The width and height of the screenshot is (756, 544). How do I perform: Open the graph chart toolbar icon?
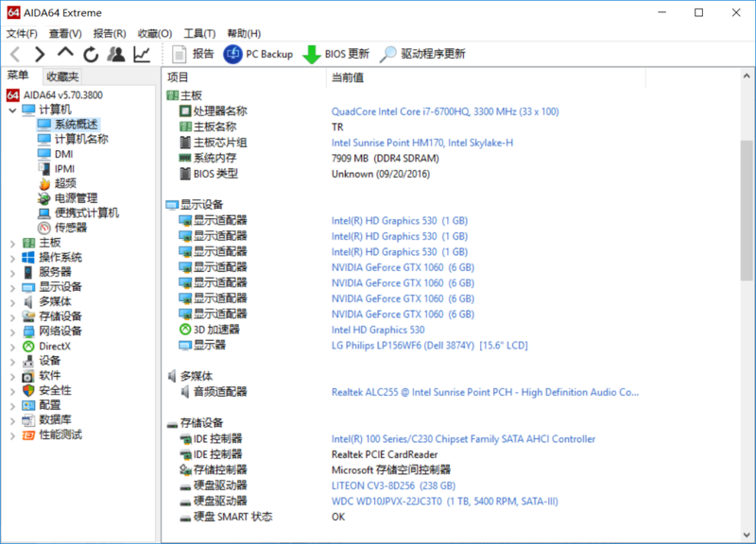142,54
